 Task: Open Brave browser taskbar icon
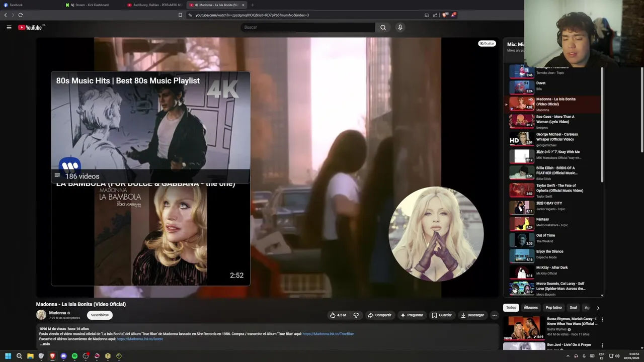tap(52, 356)
